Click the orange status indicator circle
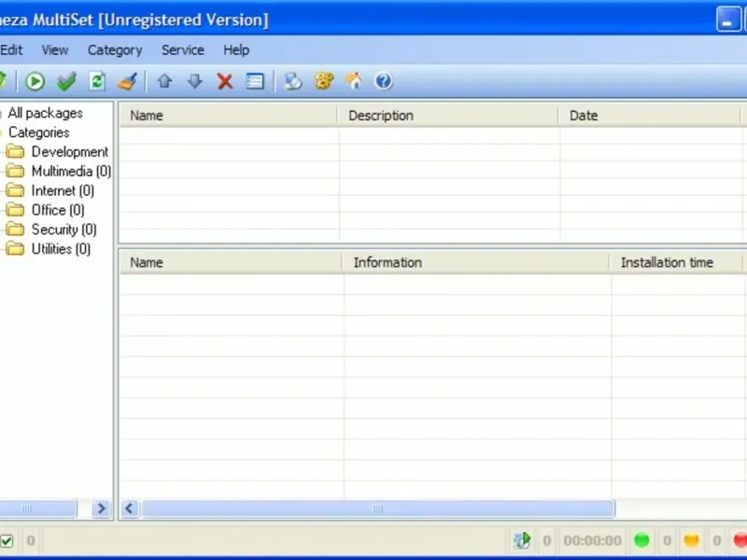Image resolution: width=747 pixels, height=560 pixels. [691, 540]
